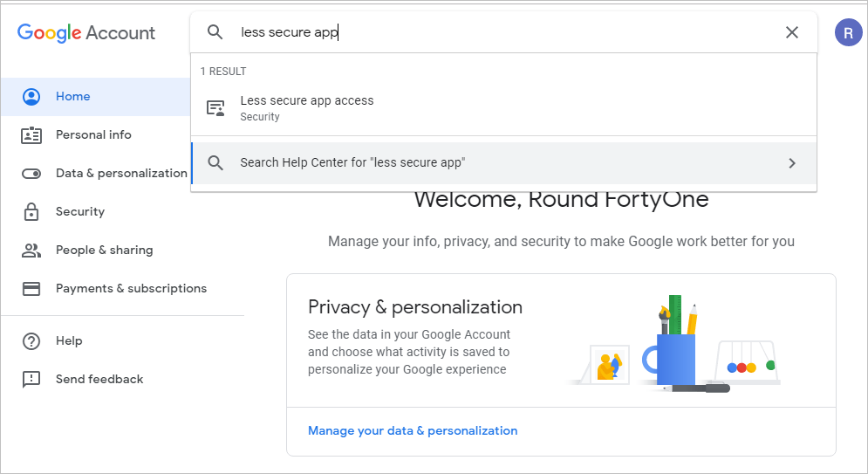Click the Personal info ID card icon
This screenshot has height=474, width=868.
pos(31,135)
